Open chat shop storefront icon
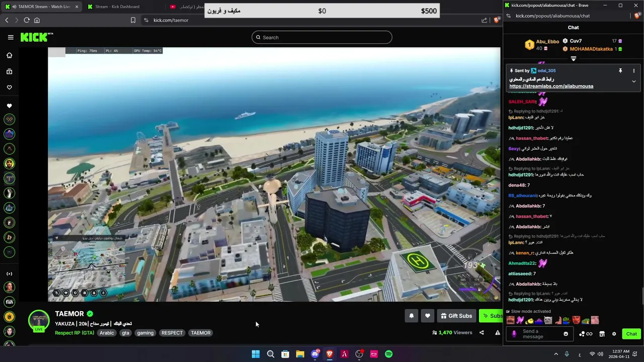 tap(602, 334)
